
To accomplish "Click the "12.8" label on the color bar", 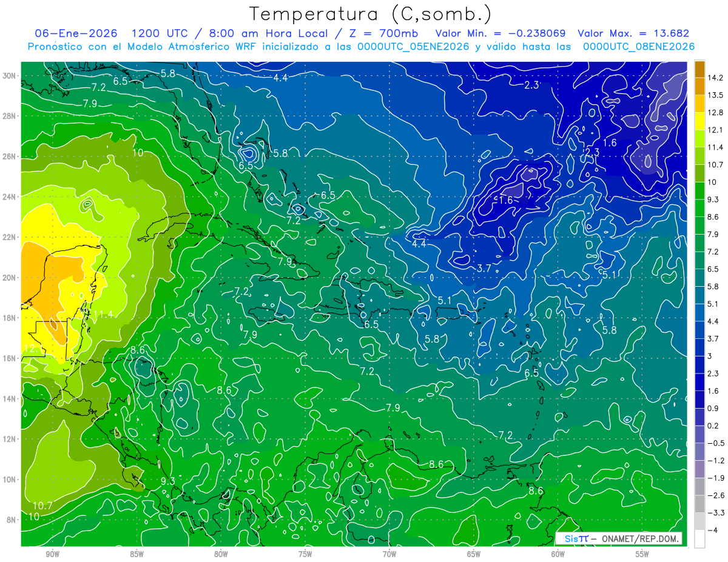I will tap(715, 113).
